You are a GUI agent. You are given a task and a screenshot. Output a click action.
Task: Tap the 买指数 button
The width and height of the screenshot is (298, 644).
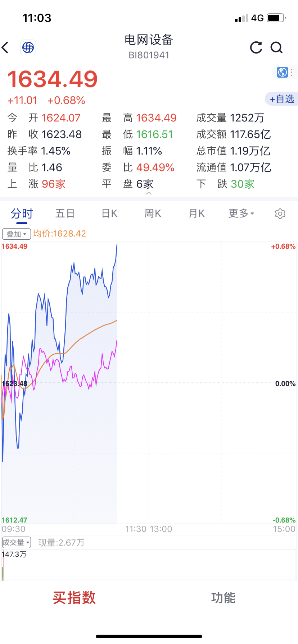point(74,598)
